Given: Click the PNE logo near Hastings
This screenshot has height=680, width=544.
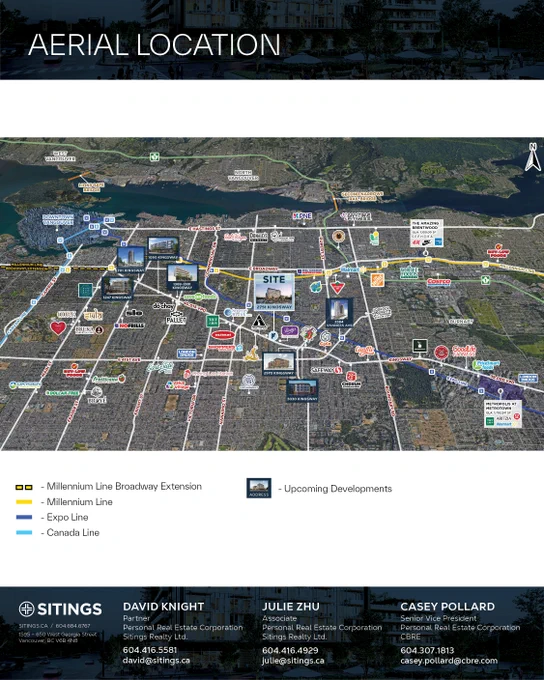Looking at the screenshot, I should click(x=302, y=216).
